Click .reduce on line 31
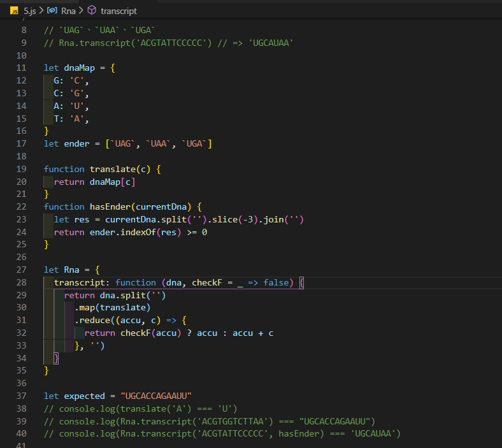Image resolution: width=502 pixels, height=448 pixels. (x=92, y=321)
